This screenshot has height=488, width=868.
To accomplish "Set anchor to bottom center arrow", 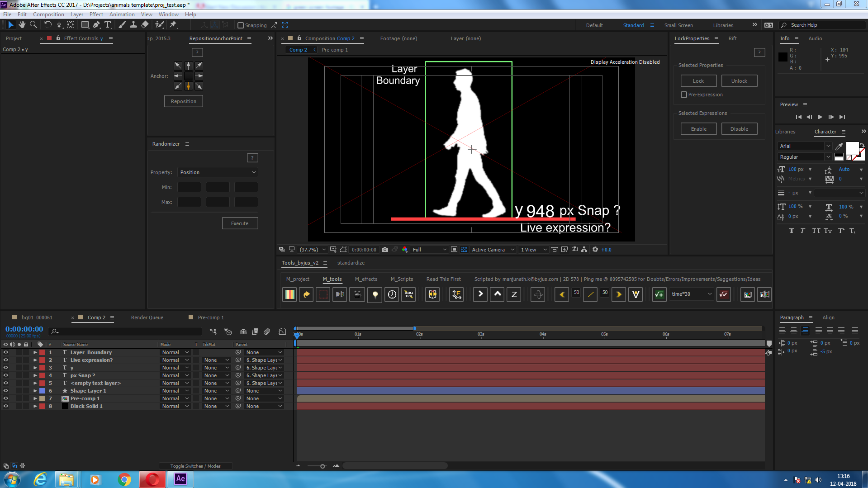I will pyautogui.click(x=189, y=86).
